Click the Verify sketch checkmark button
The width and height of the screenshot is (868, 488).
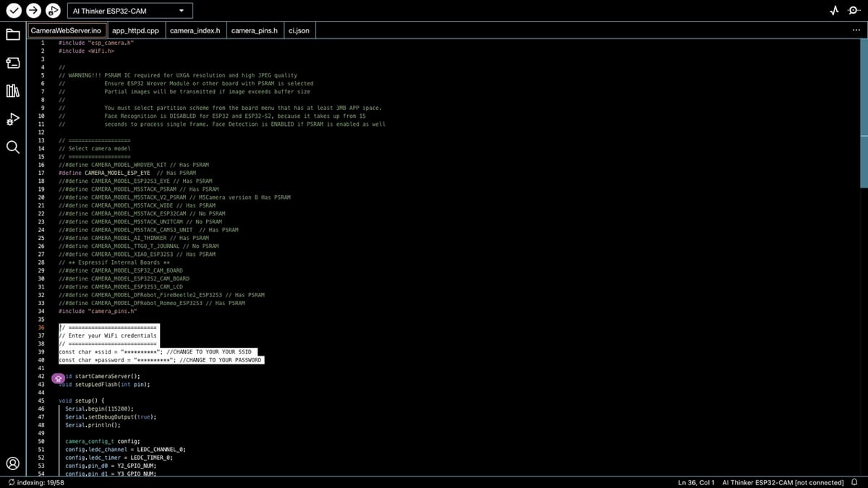coord(13,11)
